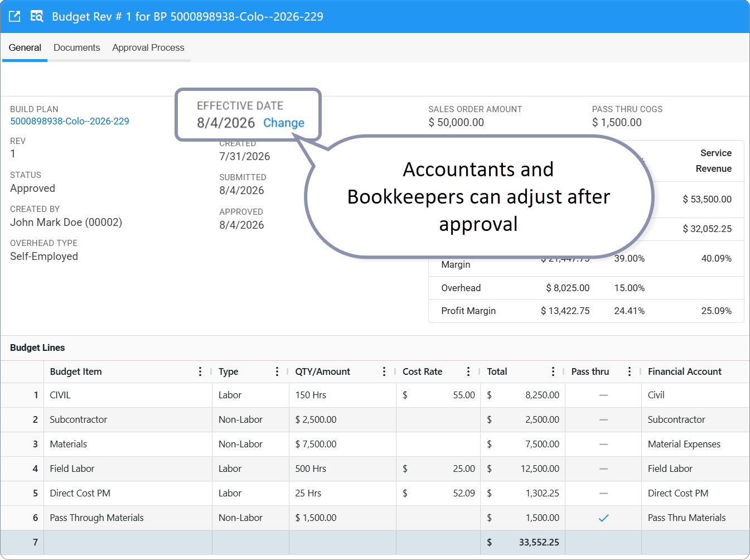Click John Mark Doe (00002) creator name
The height and width of the screenshot is (560, 750).
pos(66,222)
